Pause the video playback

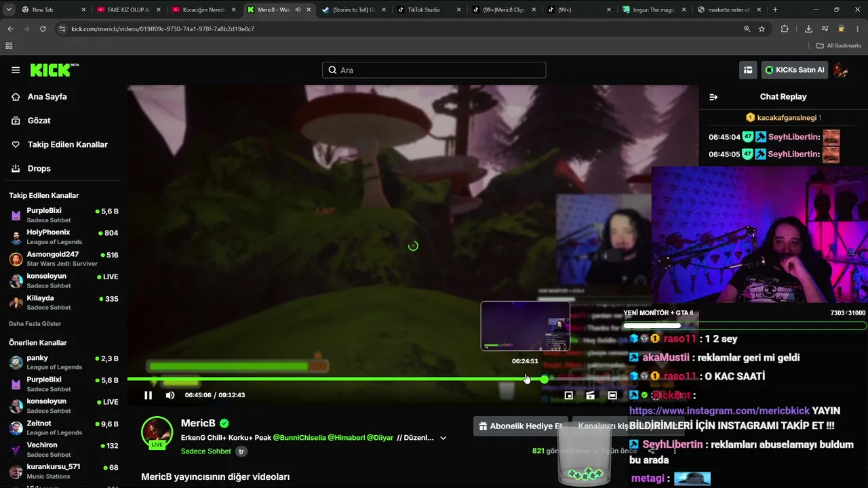click(x=148, y=395)
